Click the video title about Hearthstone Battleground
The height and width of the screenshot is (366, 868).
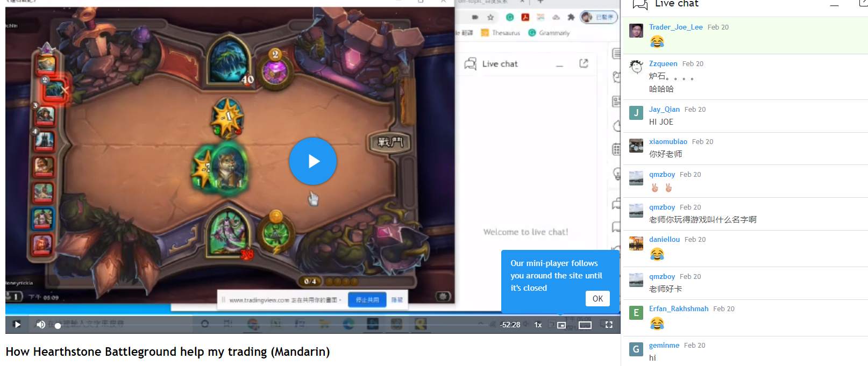[x=167, y=351]
